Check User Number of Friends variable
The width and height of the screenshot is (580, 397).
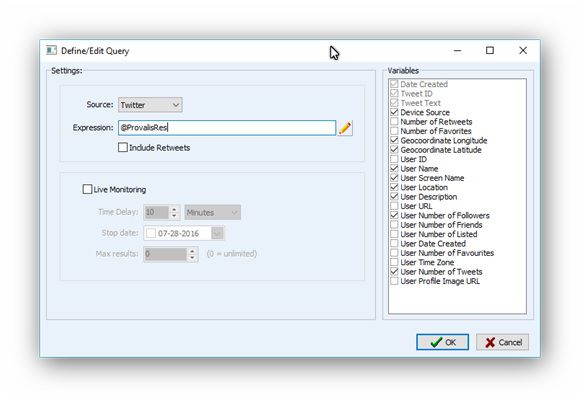(394, 225)
